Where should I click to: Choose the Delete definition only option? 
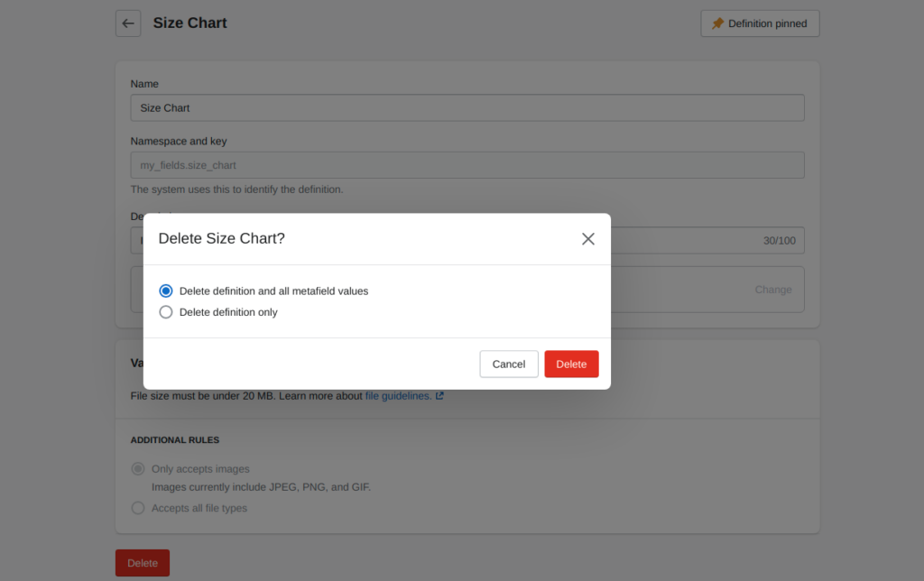pos(166,312)
